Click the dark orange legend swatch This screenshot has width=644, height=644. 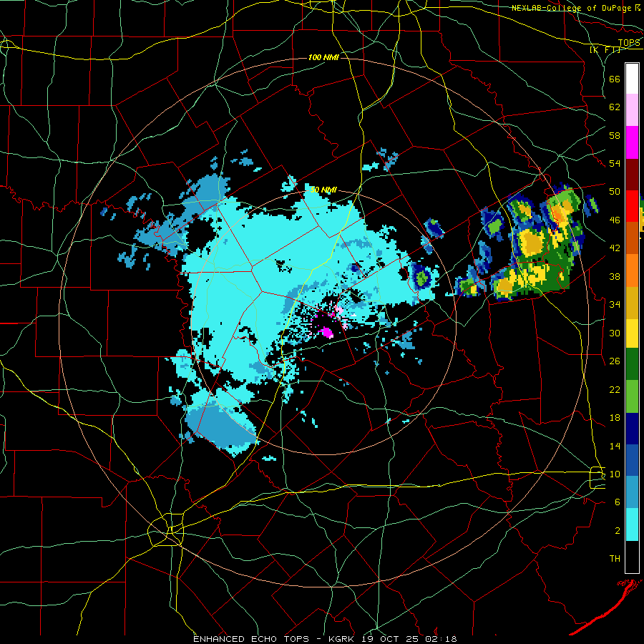click(x=632, y=238)
